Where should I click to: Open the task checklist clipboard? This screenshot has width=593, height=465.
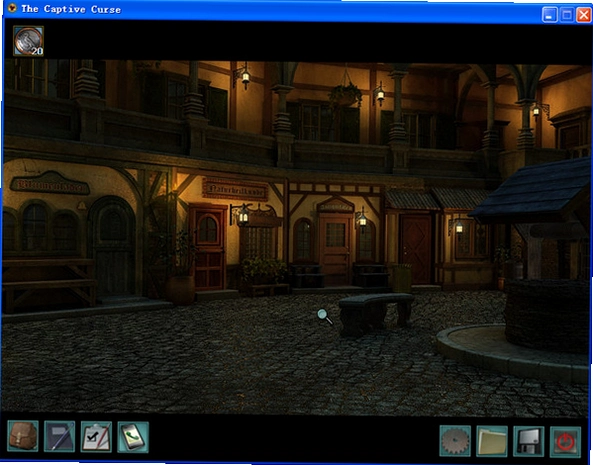tap(96, 437)
